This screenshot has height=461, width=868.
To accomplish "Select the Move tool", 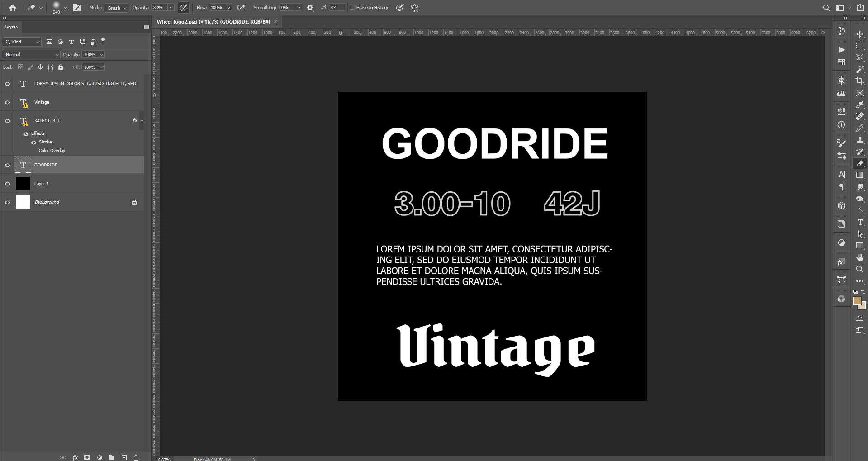I will tap(859, 34).
